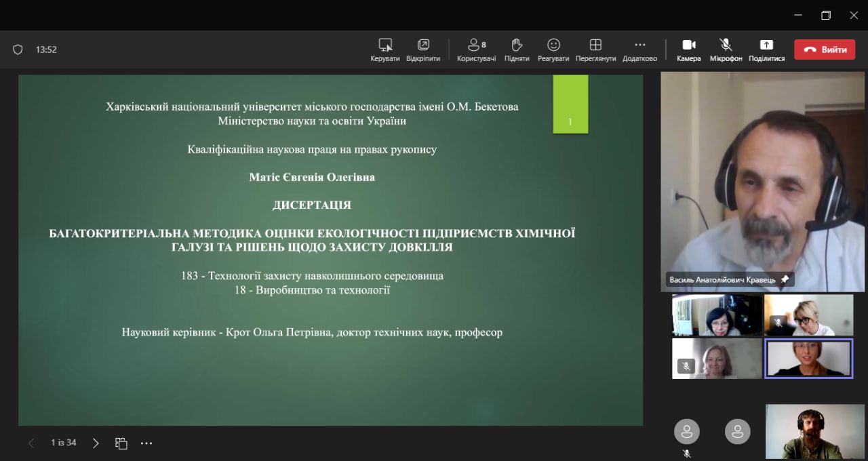This screenshot has height=461, width=868.
Task: Open the slide grid overview icon
Action: pyautogui.click(x=121, y=443)
